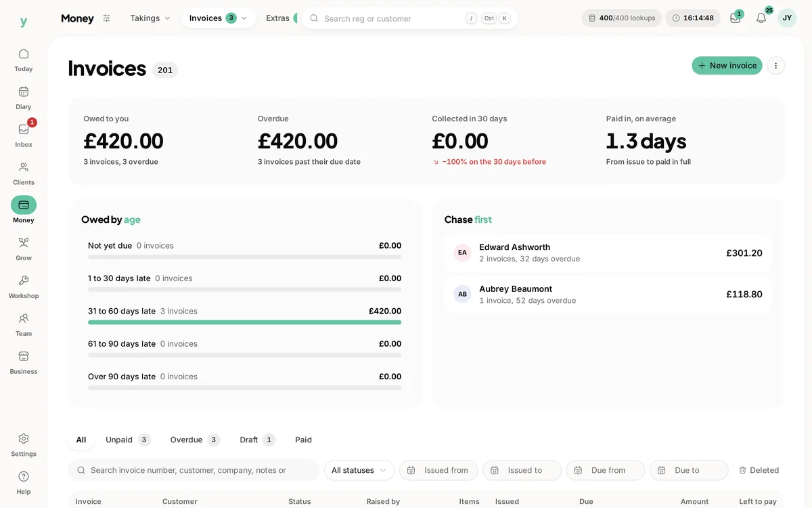Click the 400/400 lookups counter
Image resolution: width=812 pixels, height=508 pixels.
click(622, 18)
